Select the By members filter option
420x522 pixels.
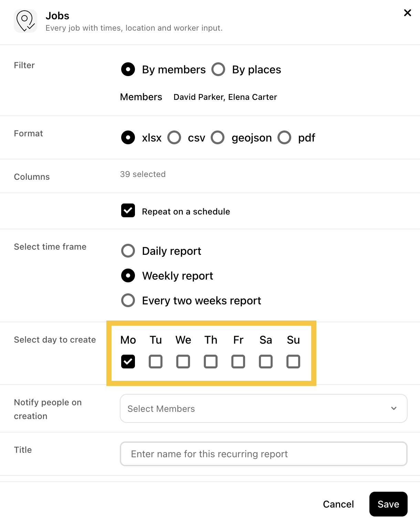[128, 69]
